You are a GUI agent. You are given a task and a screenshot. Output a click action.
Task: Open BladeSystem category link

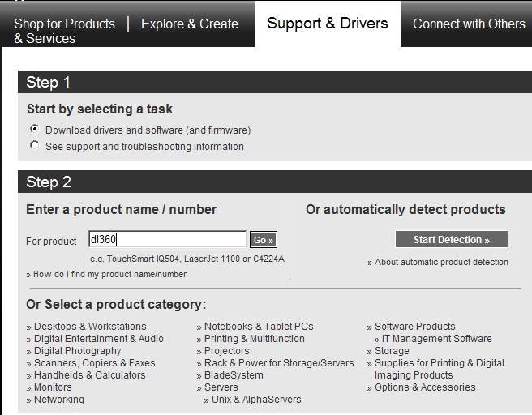(x=234, y=375)
